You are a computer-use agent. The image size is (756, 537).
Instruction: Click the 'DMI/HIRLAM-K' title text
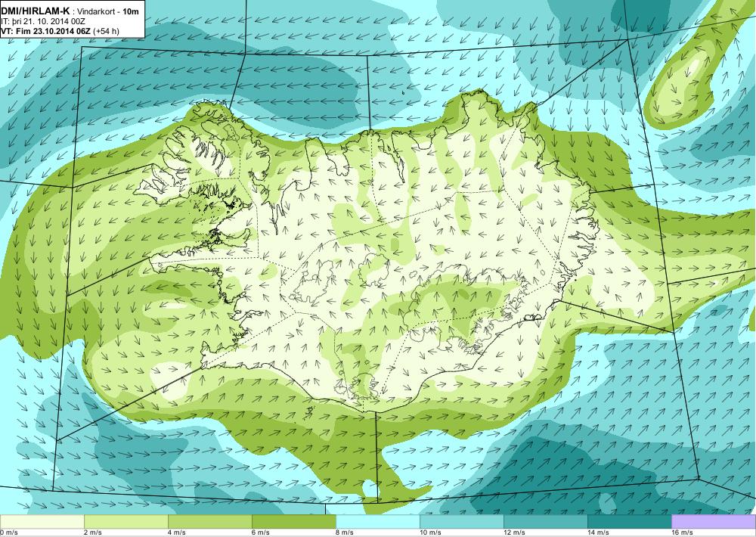(x=36, y=11)
